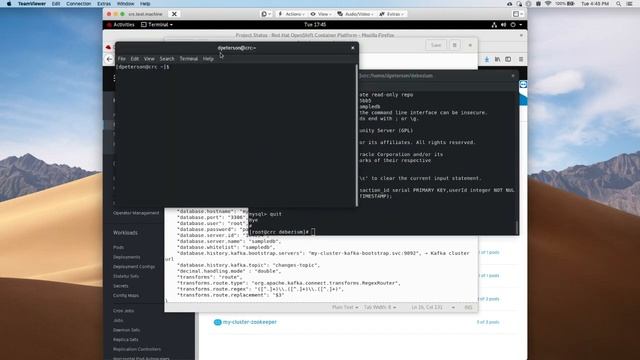Open the TeamViewer View dropdown
Image resolution: width=640 pixels, height=360 pixels.
click(321, 14)
